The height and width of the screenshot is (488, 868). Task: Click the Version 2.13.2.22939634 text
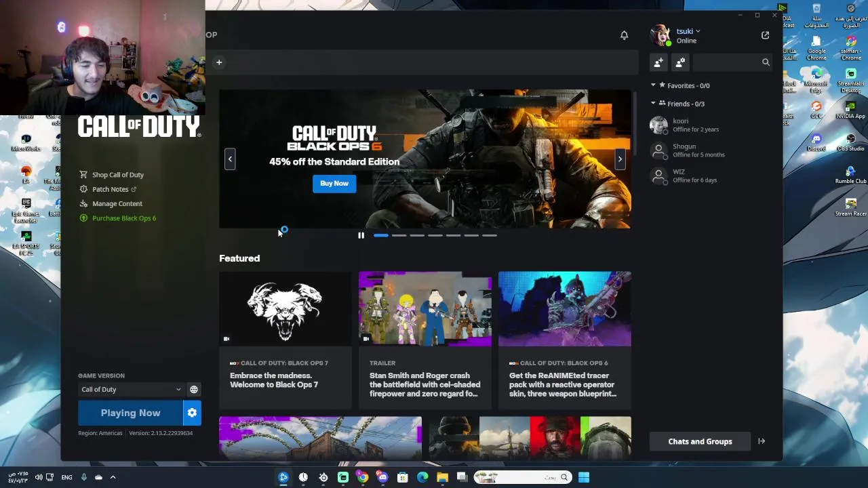coord(161,433)
